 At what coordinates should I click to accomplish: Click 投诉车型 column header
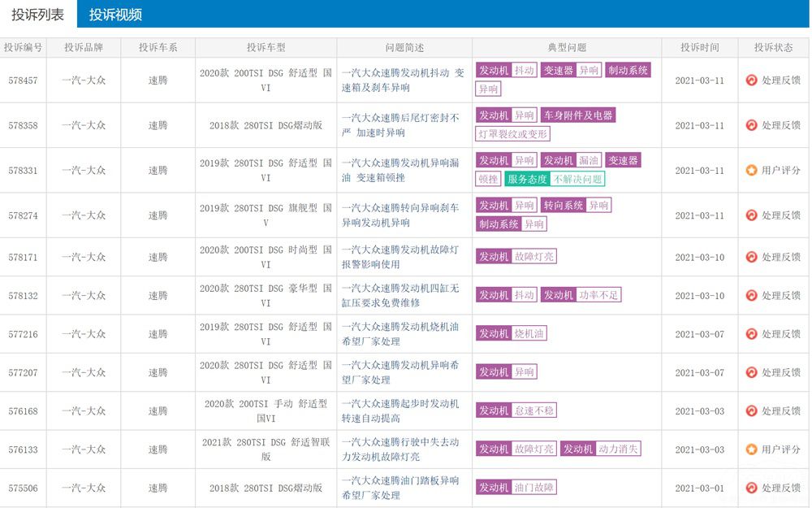tap(266, 48)
